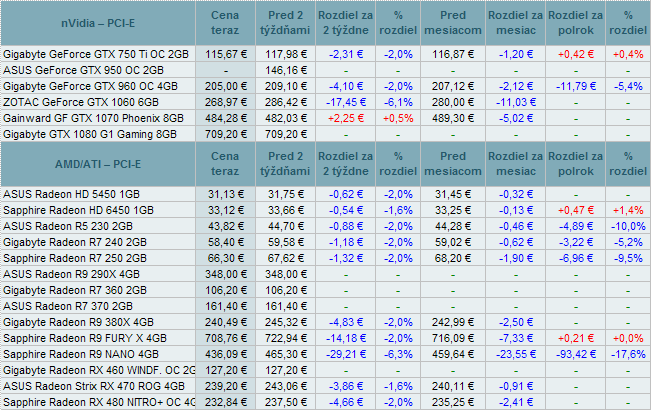Click 'Rozdiel za mesiac' header in nVidia section
The width and height of the screenshot is (651, 410).
click(515, 23)
